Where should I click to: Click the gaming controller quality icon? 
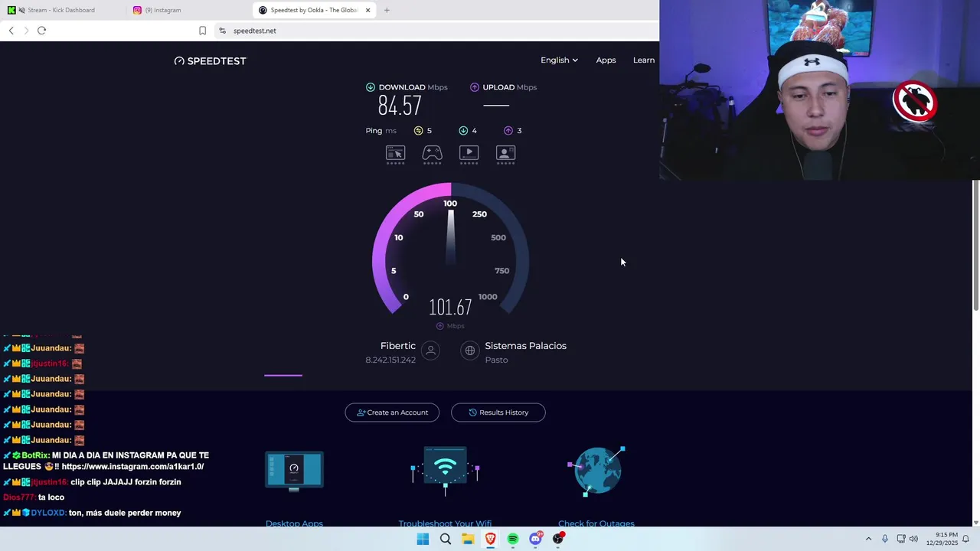tap(432, 155)
